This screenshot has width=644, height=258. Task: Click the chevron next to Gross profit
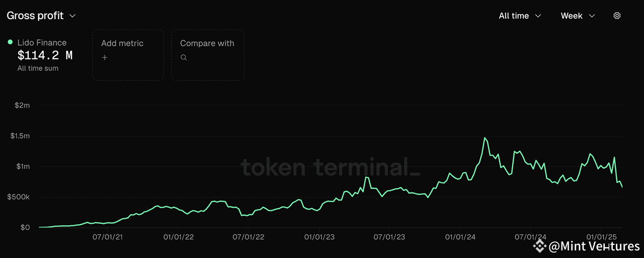tap(72, 16)
